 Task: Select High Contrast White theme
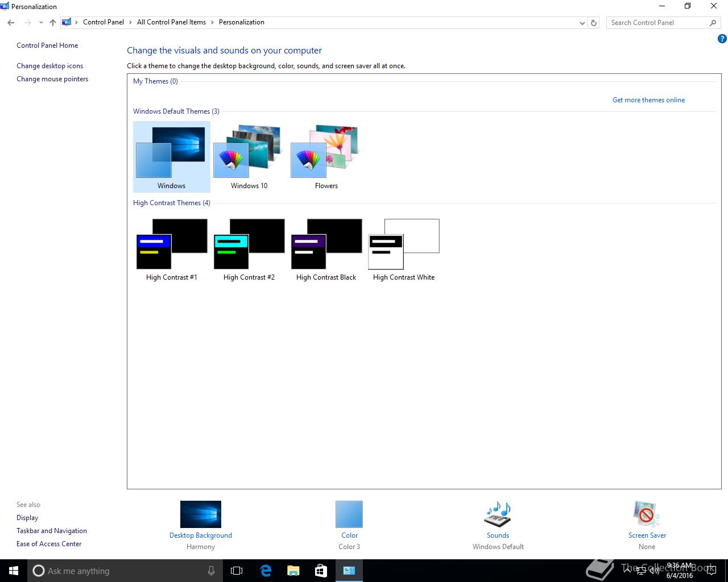(x=404, y=250)
